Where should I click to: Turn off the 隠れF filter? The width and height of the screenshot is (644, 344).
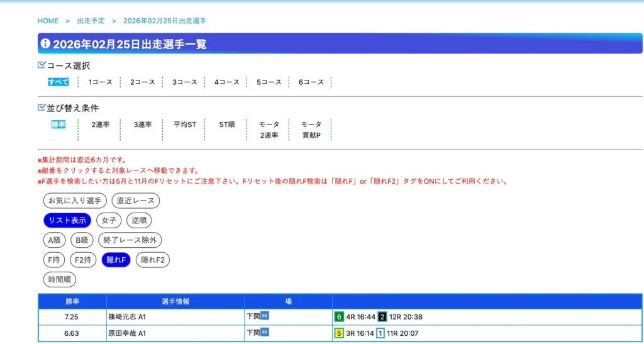pyautogui.click(x=116, y=260)
